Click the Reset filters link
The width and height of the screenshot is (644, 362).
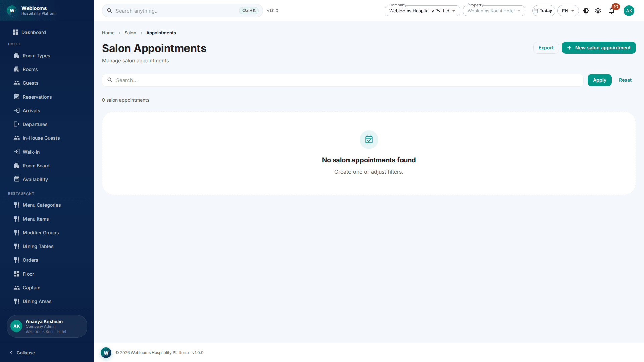pos(625,80)
